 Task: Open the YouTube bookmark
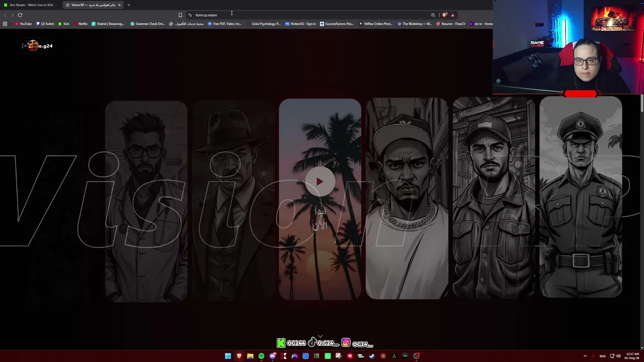click(23, 24)
